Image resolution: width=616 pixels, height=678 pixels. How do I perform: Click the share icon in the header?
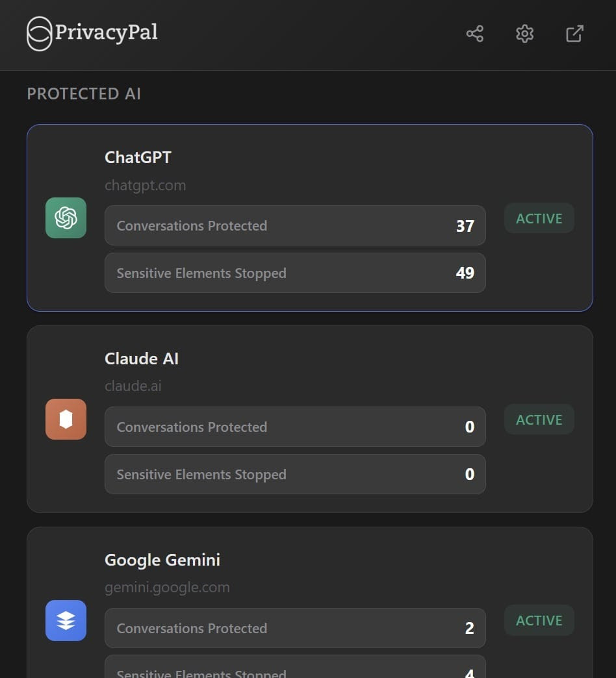pyautogui.click(x=474, y=34)
